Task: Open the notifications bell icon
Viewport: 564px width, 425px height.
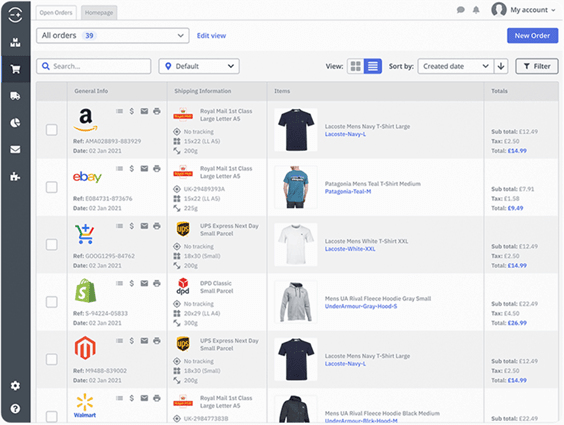Action: 476,10
